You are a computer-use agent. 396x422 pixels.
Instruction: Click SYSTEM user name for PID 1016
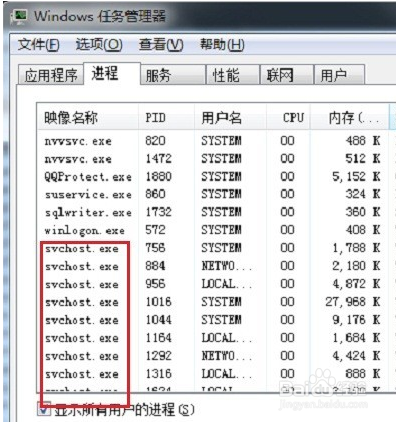tap(221, 302)
